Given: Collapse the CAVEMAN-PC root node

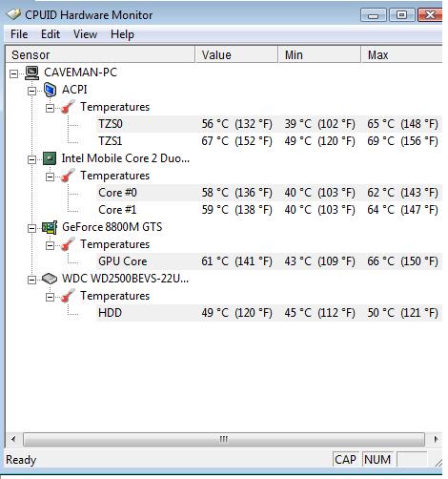Looking at the screenshot, I should 13,73.
